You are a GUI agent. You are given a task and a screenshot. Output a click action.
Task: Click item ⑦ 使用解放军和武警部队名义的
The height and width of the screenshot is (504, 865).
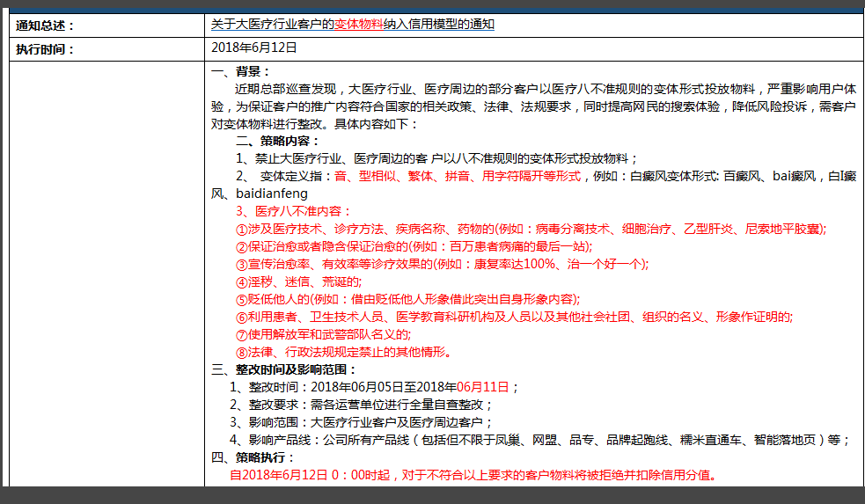(323, 335)
